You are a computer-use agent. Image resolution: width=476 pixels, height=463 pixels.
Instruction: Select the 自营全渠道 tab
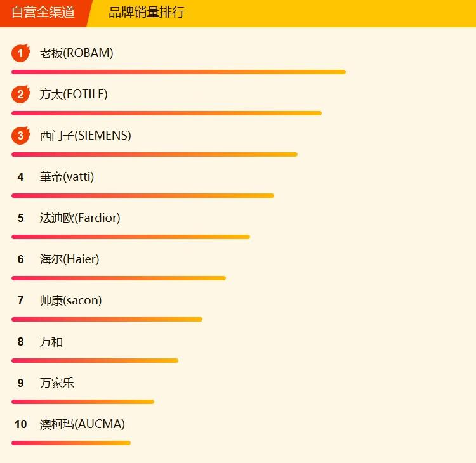(43, 13)
